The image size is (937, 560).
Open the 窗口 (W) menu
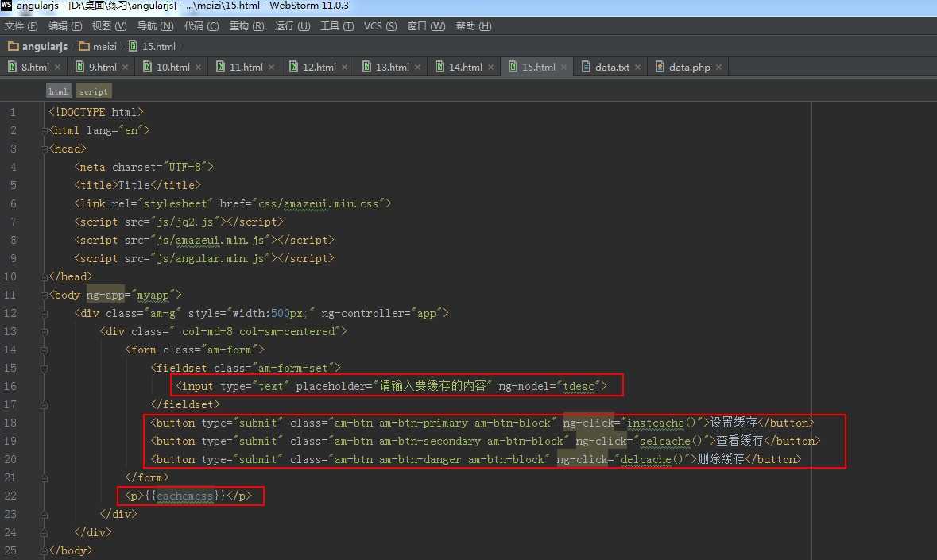pyautogui.click(x=426, y=26)
